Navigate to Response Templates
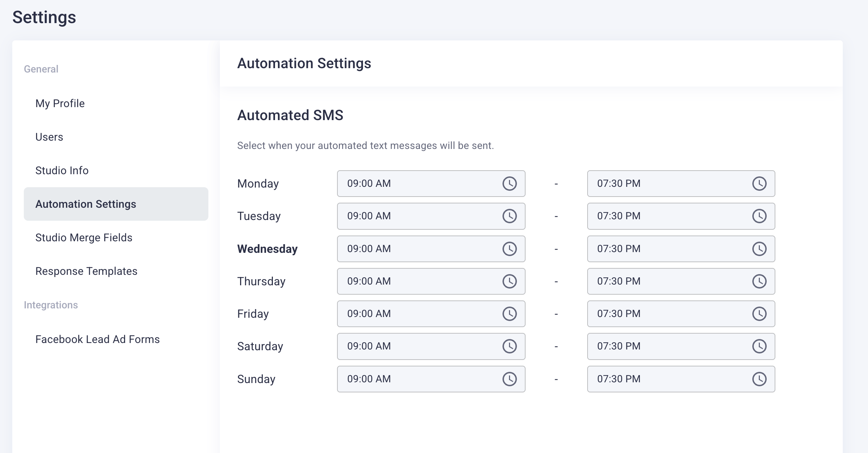 [x=86, y=271]
